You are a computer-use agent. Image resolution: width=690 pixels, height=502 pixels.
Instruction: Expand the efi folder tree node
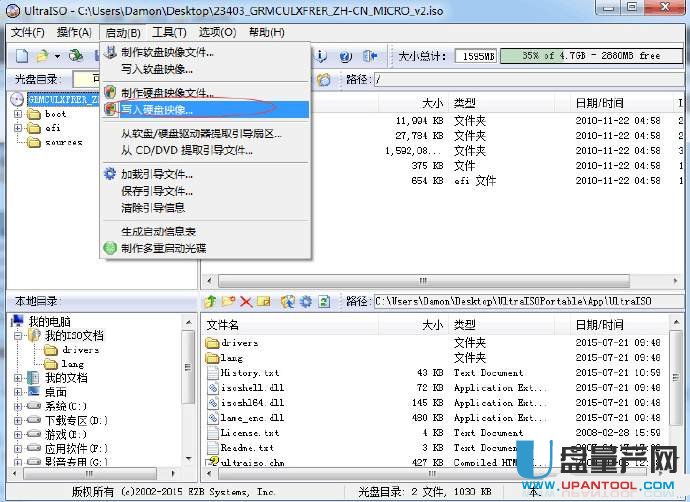pos(18,128)
